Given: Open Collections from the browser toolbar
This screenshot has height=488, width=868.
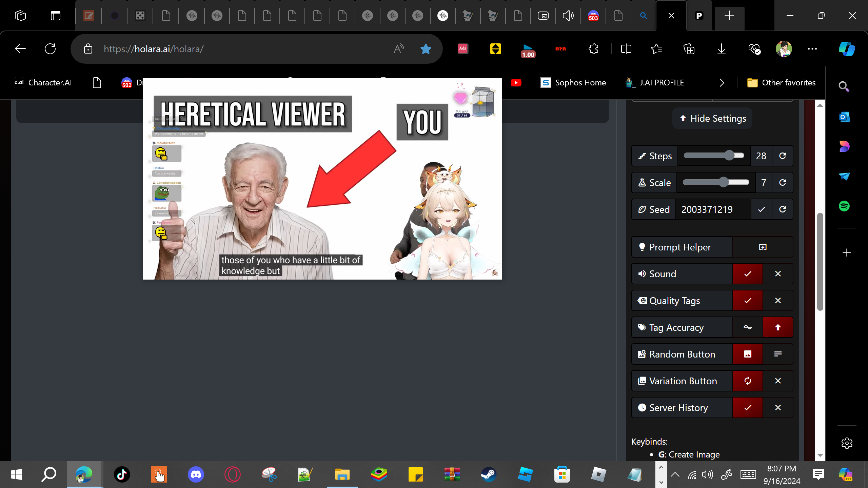Looking at the screenshot, I should coord(689,49).
